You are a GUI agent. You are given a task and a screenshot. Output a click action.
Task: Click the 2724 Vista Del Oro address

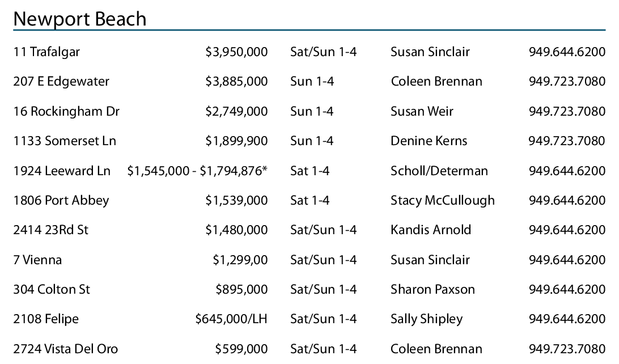[x=66, y=349]
